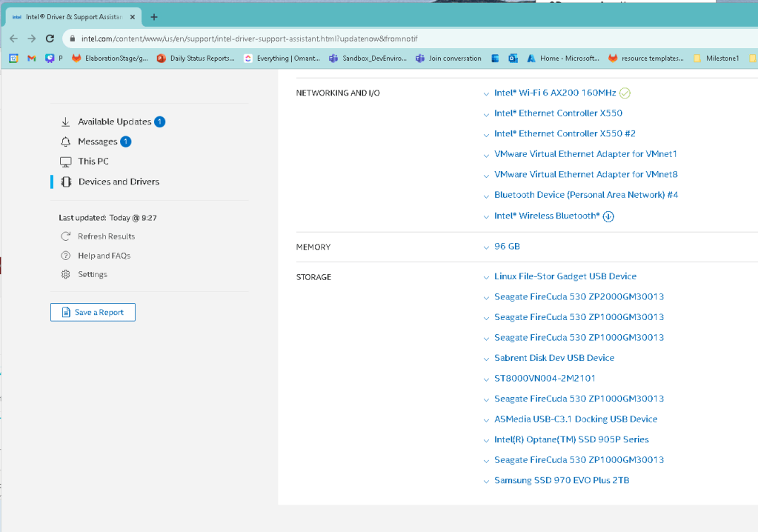
Task: Expand Bluetooth Device Personal Area Network #4 chevron
Action: pyautogui.click(x=486, y=196)
